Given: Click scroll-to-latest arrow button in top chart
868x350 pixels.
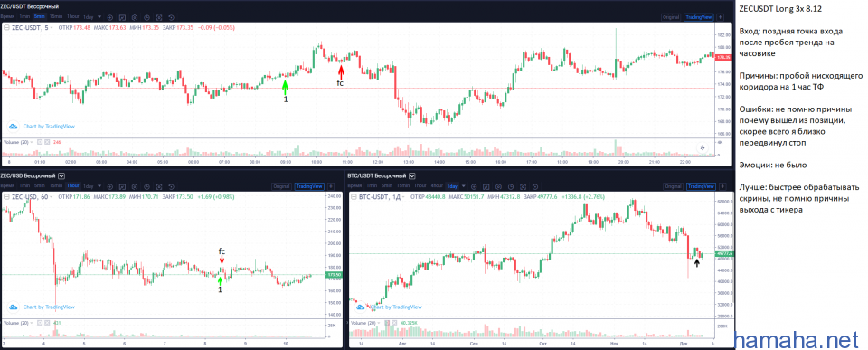Looking at the screenshot, I should pos(702,147).
